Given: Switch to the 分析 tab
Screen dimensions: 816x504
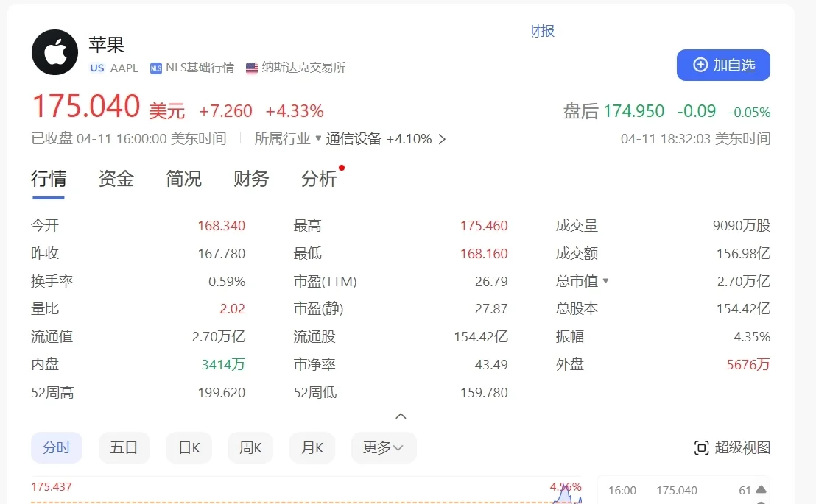Looking at the screenshot, I should click(x=318, y=179).
